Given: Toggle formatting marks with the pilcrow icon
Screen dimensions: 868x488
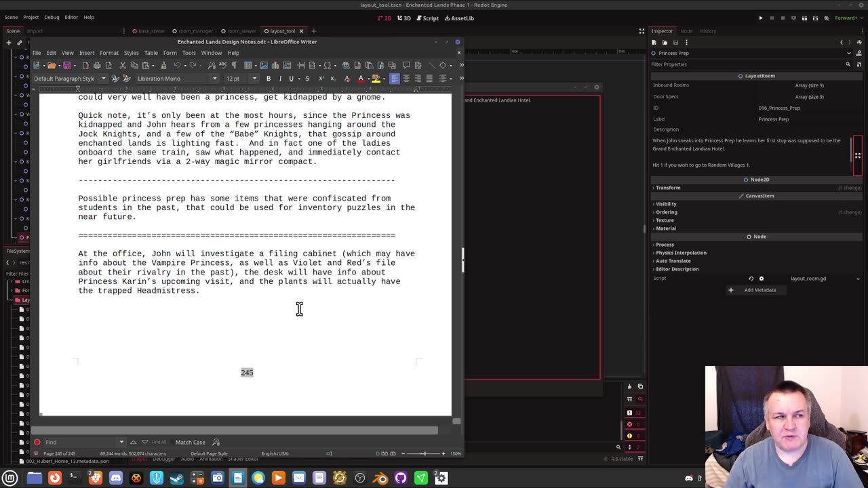Looking at the screenshot, I should click(x=234, y=65).
